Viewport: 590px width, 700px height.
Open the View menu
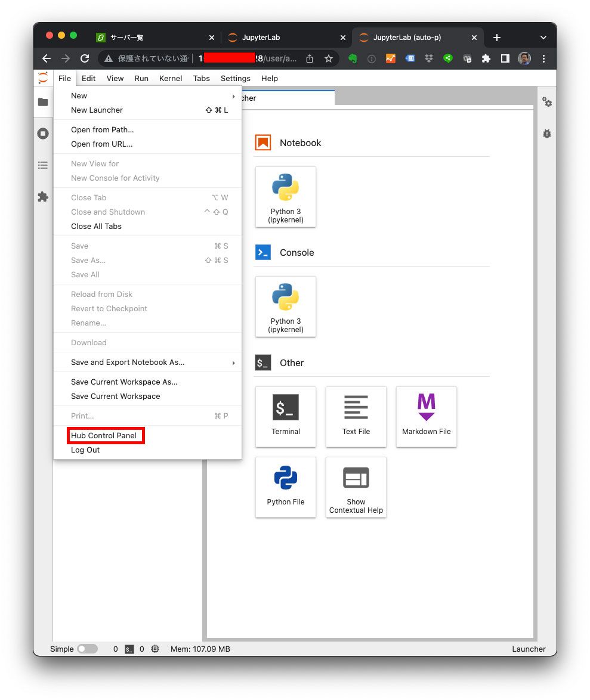(x=115, y=78)
